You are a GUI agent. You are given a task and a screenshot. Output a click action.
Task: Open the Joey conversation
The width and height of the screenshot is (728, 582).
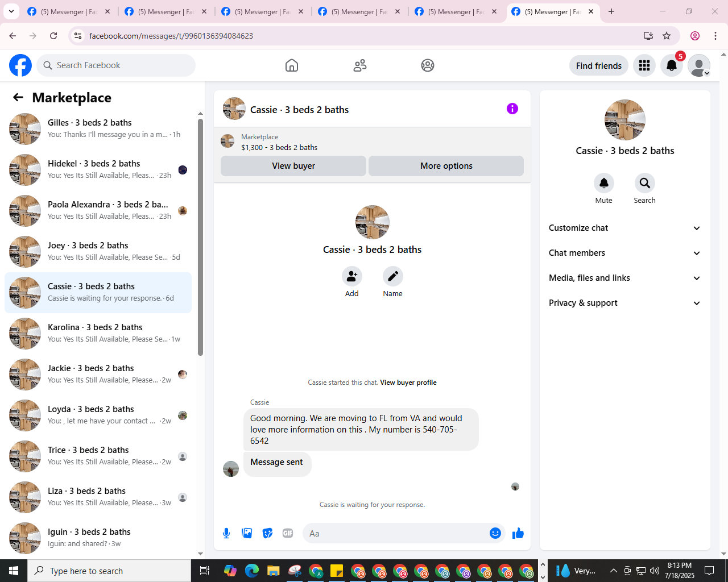tap(98, 252)
